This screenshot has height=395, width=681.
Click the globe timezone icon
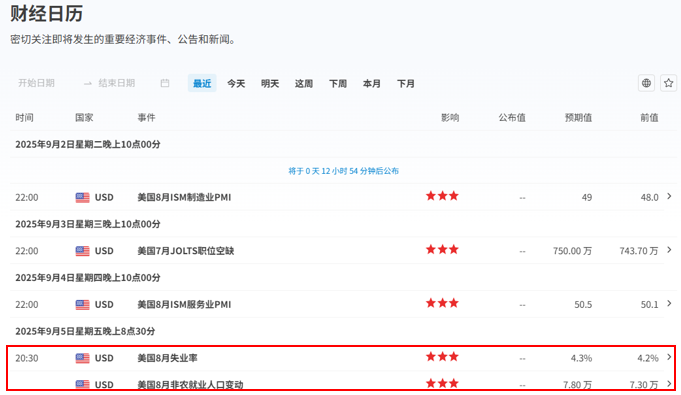pyautogui.click(x=646, y=83)
